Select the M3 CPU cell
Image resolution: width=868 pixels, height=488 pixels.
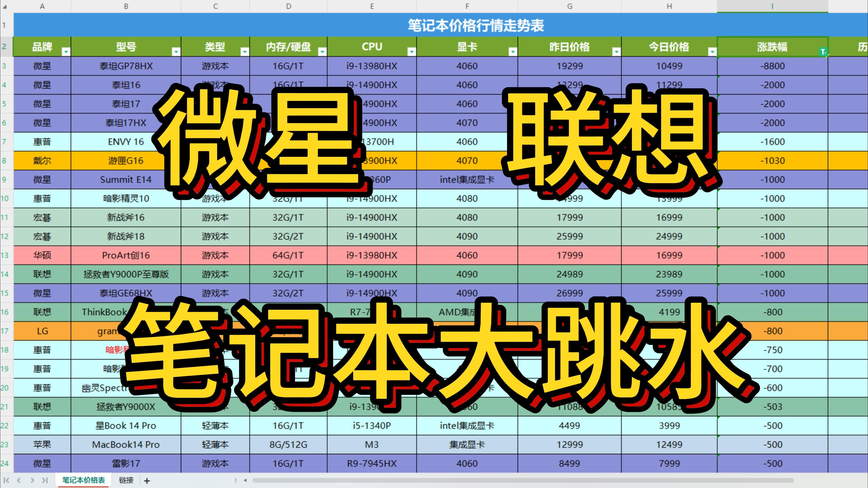[372, 444]
